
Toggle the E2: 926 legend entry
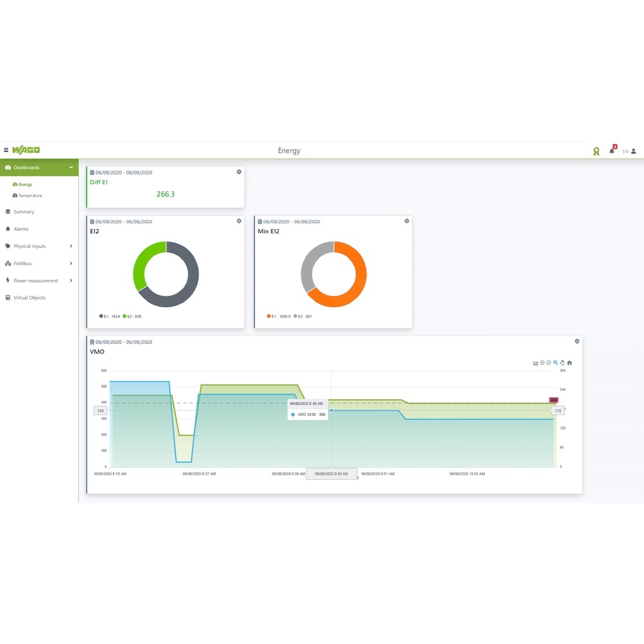click(135, 316)
